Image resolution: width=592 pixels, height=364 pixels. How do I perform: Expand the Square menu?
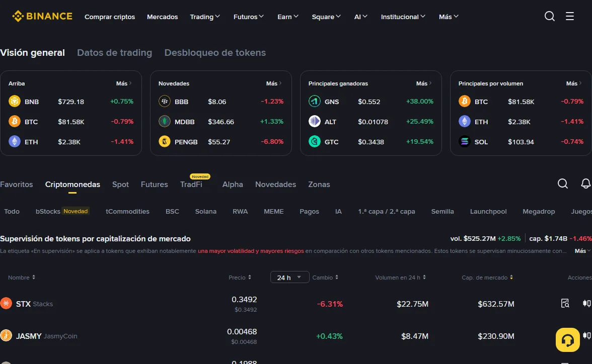click(x=326, y=17)
